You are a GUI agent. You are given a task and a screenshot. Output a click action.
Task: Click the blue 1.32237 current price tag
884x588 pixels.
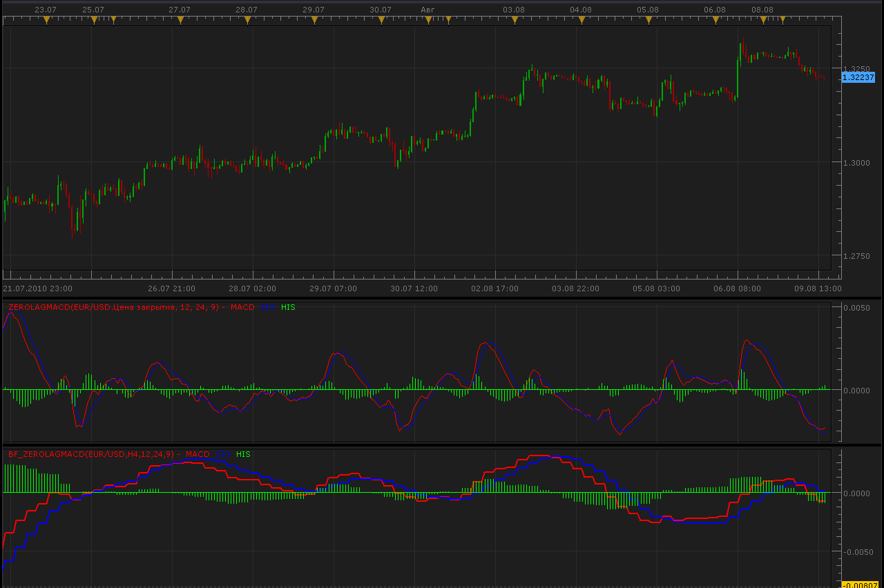coord(859,77)
